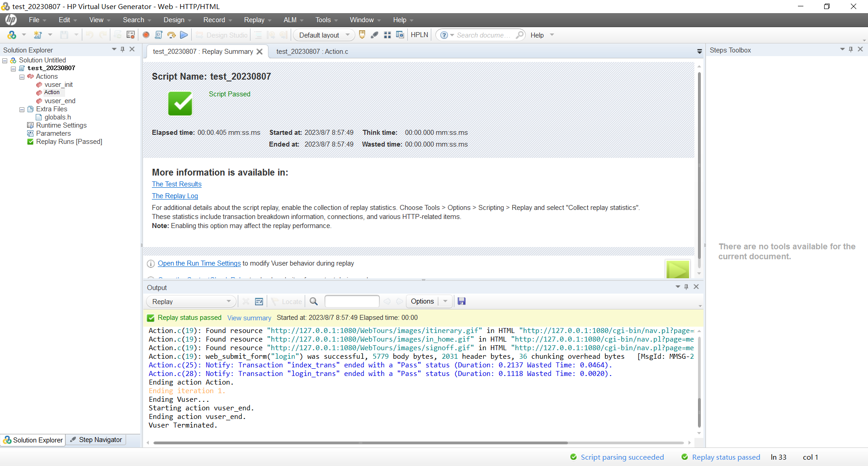This screenshot has width=868, height=466.
Task: Close the Replay Summary tab
Action: [x=259, y=52]
